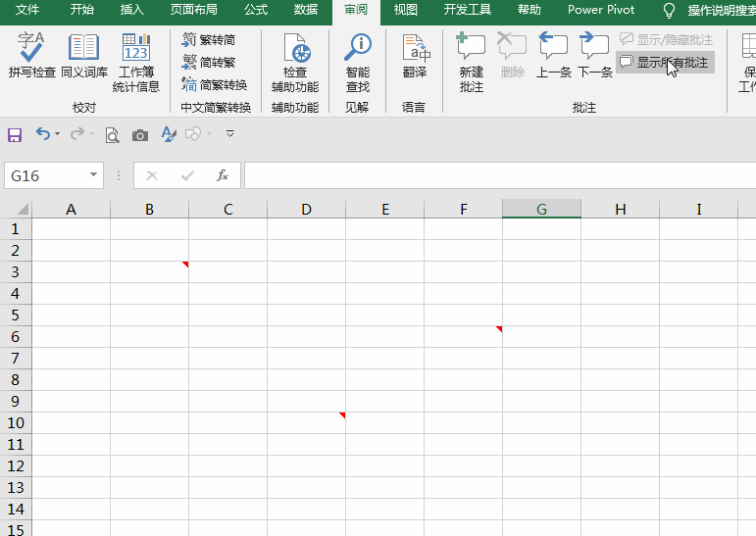Undo the last action

pyautogui.click(x=43, y=133)
